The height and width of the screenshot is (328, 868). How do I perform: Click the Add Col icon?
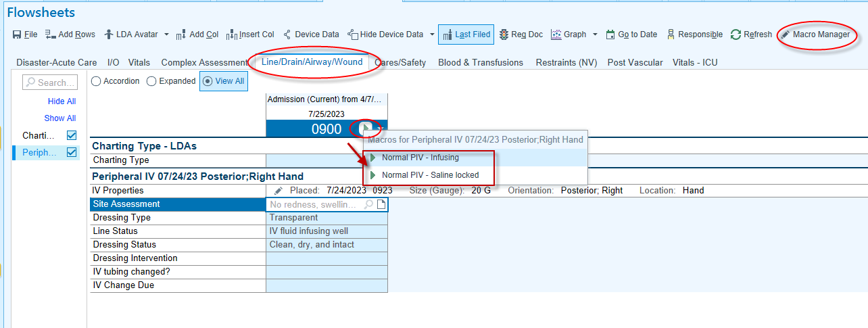pos(180,34)
